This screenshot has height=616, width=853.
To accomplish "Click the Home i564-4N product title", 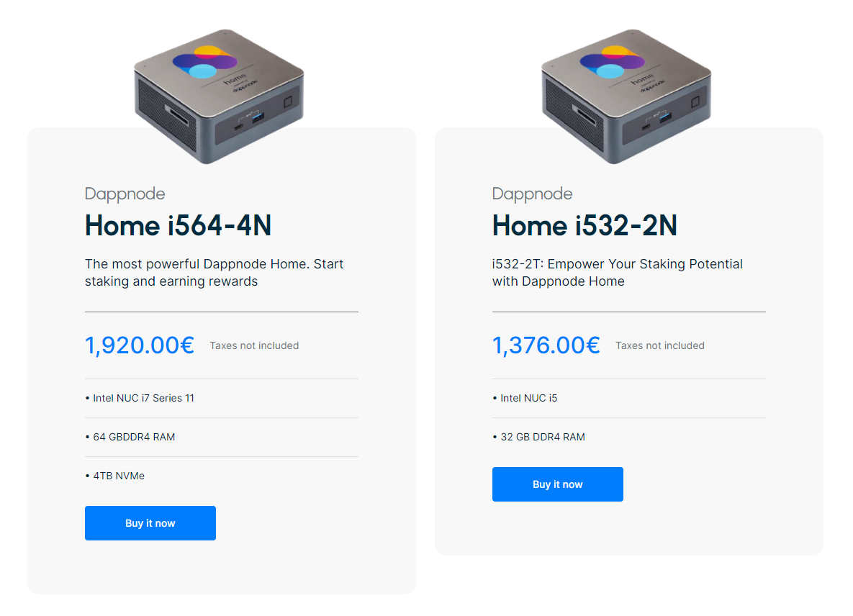I will (x=178, y=226).
